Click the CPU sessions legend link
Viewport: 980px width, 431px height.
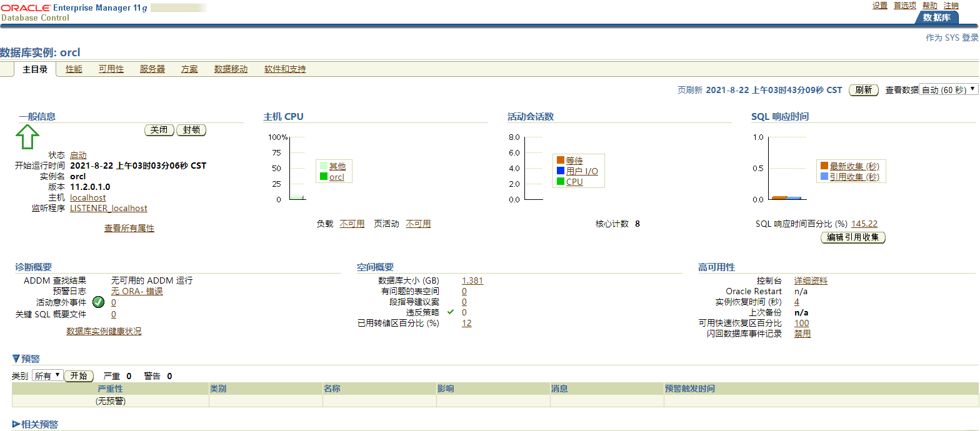pyautogui.click(x=574, y=182)
